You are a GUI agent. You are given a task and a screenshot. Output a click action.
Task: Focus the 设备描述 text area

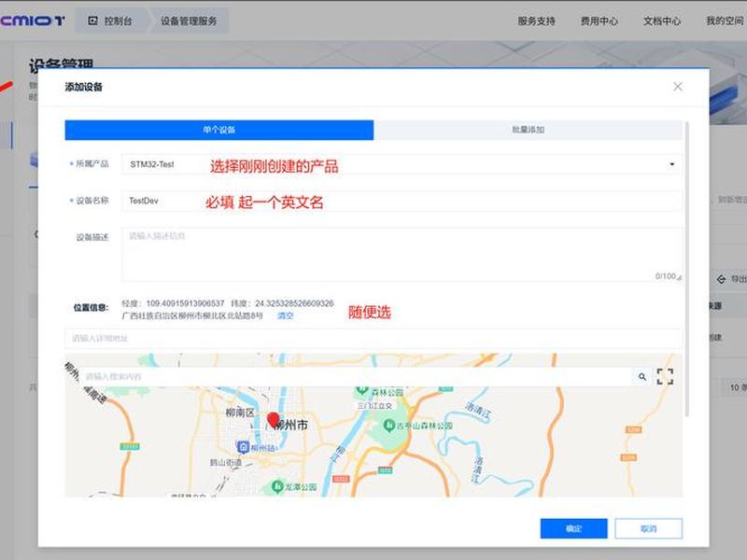[x=402, y=254]
